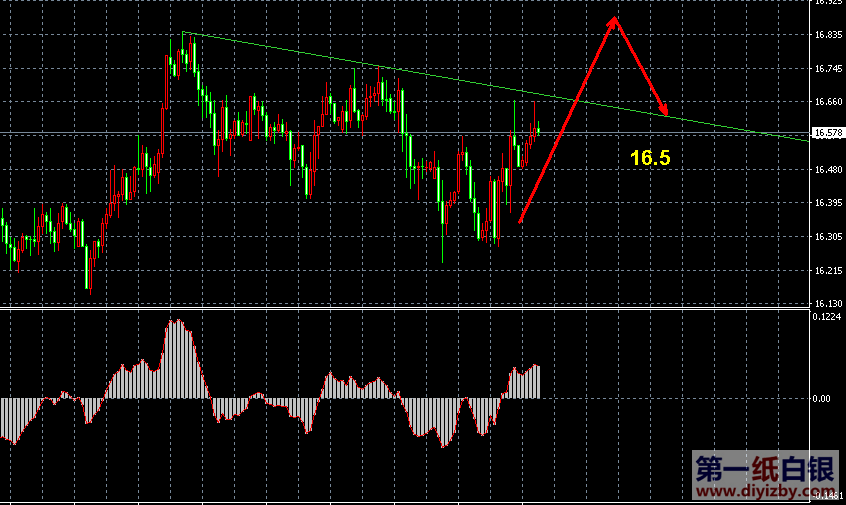
Task: Click the latest candlestick on the chart
Action: (x=538, y=127)
